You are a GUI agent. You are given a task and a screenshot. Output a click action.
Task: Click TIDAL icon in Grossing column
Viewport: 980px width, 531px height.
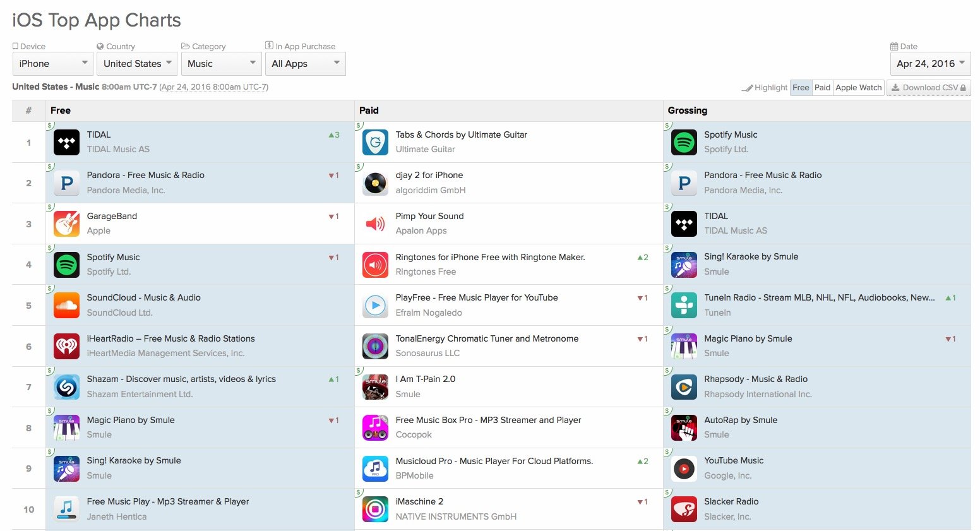tap(684, 224)
